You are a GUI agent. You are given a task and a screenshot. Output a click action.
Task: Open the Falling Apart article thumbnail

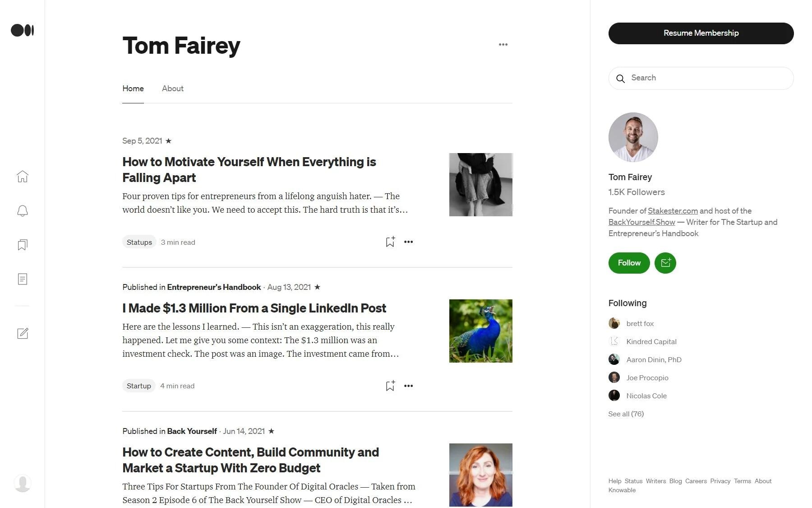(481, 185)
